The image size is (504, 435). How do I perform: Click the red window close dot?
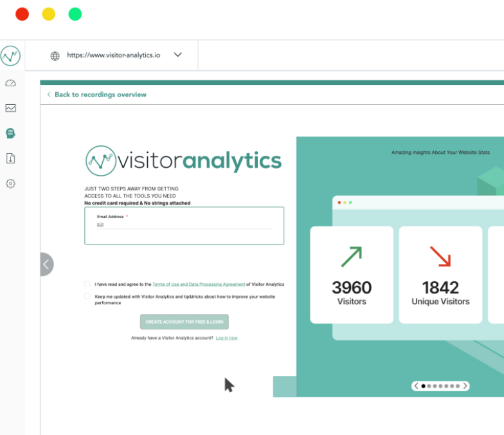tap(22, 14)
